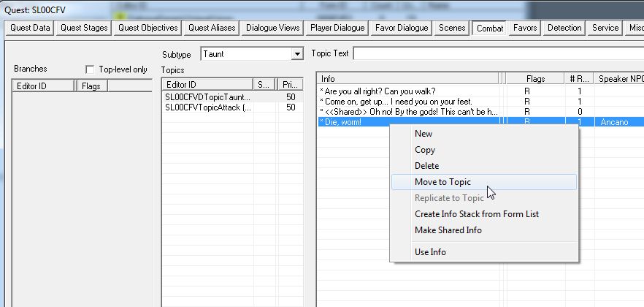Open the Service tab
The height and width of the screenshot is (307, 644).
pos(605,28)
